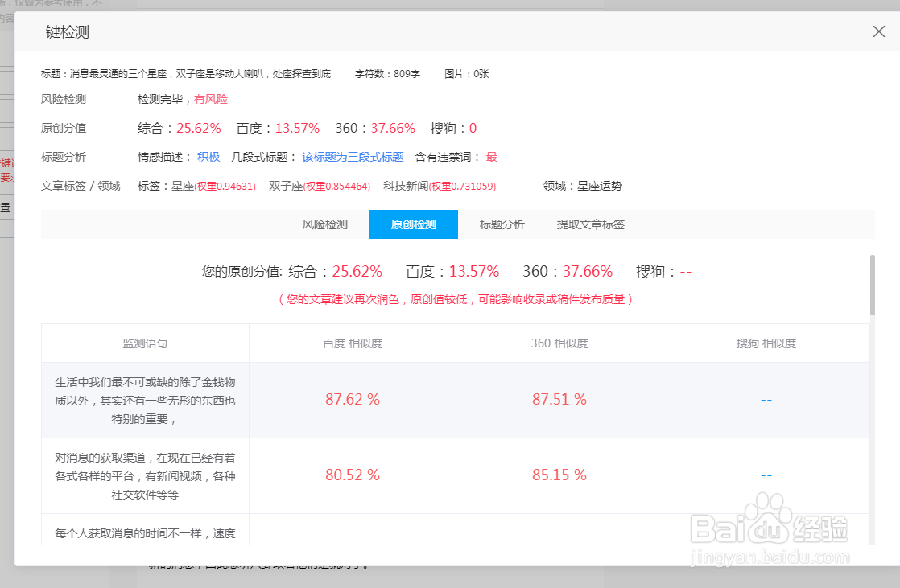Click the 字符数：809字 counter

point(388,73)
